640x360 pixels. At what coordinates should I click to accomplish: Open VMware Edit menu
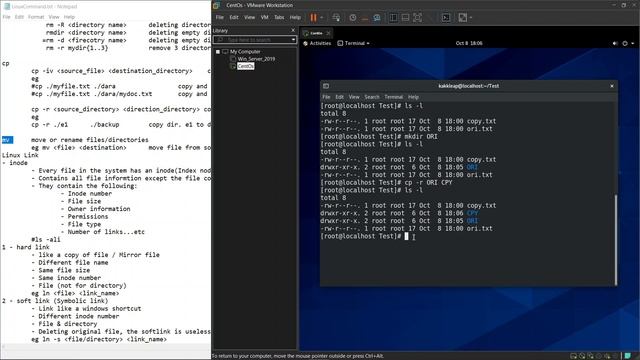234,18
